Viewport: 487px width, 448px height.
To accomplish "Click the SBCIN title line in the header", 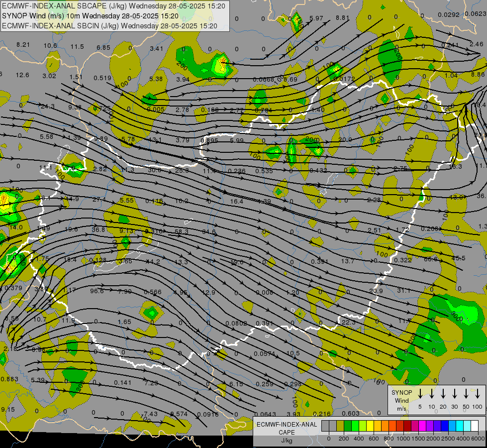I will pyautogui.click(x=109, y=26).
